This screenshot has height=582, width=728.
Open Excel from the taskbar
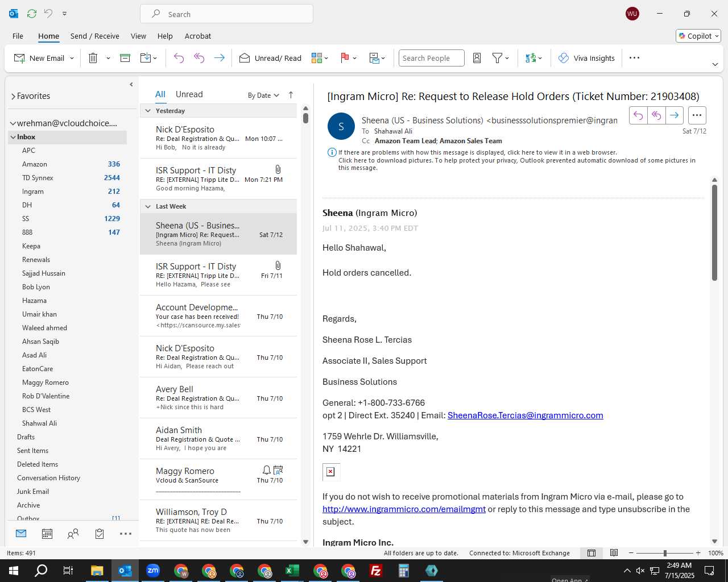coord(292,571)
